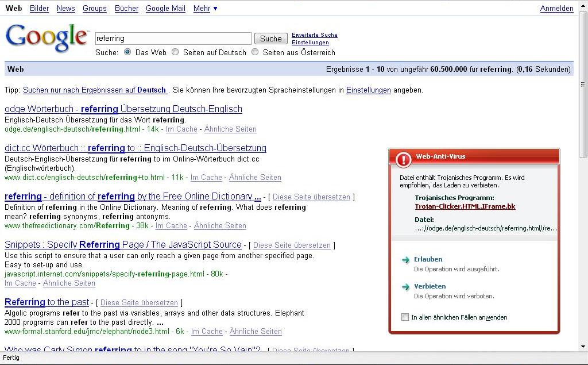Open Free Online Dictionary result title
The image size is (588, 365).
coord(133,197)
